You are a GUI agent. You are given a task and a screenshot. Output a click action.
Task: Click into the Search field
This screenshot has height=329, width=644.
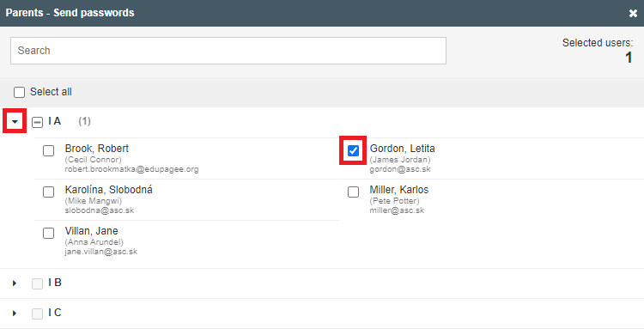click(x=228, y=51)
